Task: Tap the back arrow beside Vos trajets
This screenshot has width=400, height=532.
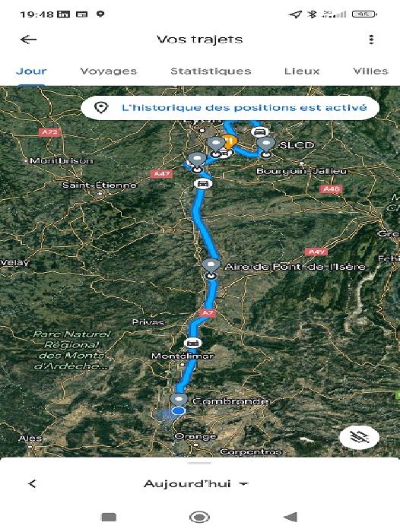Action: click(29, 40)
